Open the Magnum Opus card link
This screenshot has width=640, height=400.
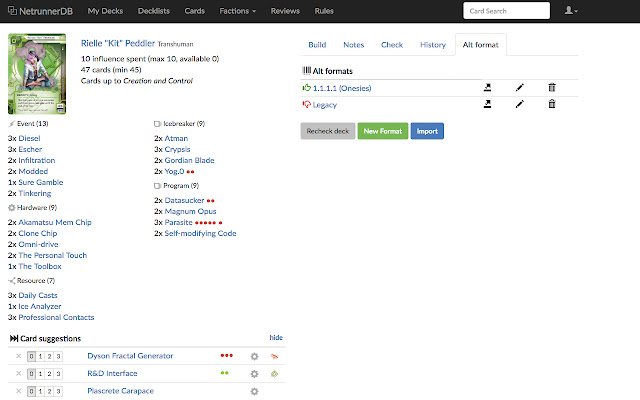[190, 211]
